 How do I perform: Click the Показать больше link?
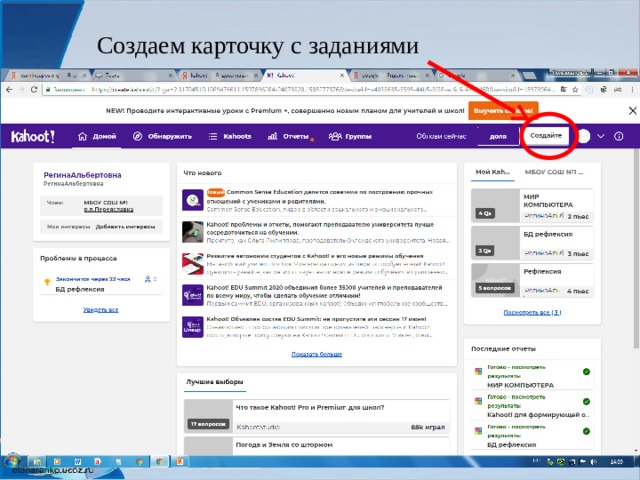coord(317,354)
